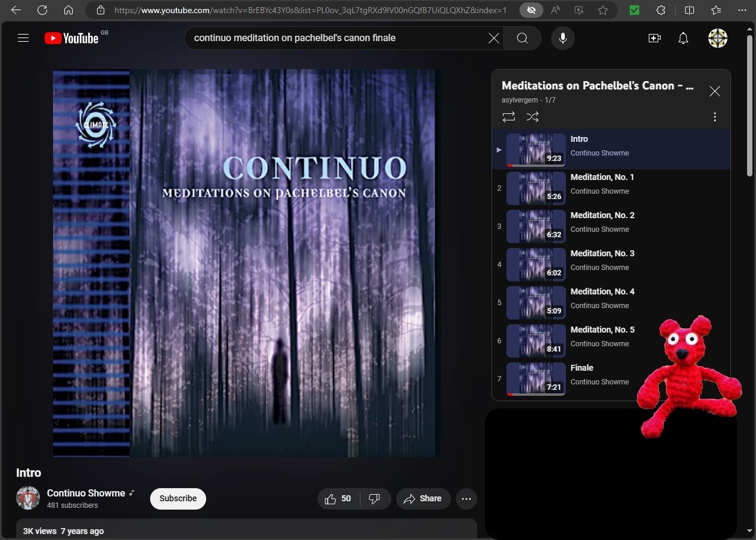Clear search text with X icon
This screenshot has height=540, width=756.
point(494,38)
